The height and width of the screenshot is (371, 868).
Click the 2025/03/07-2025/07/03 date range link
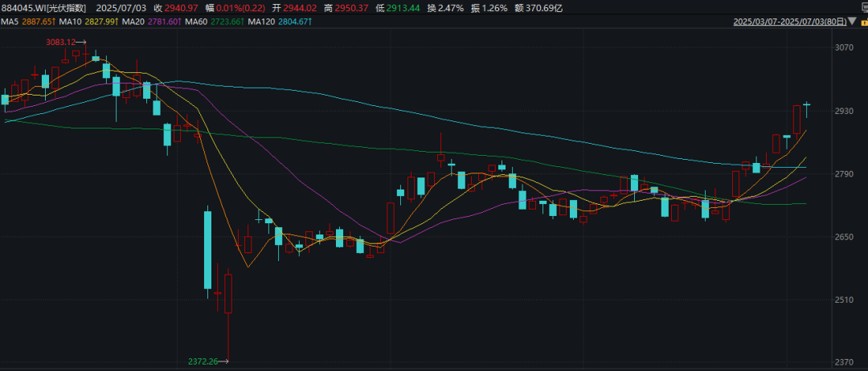(x=791, y=22)
